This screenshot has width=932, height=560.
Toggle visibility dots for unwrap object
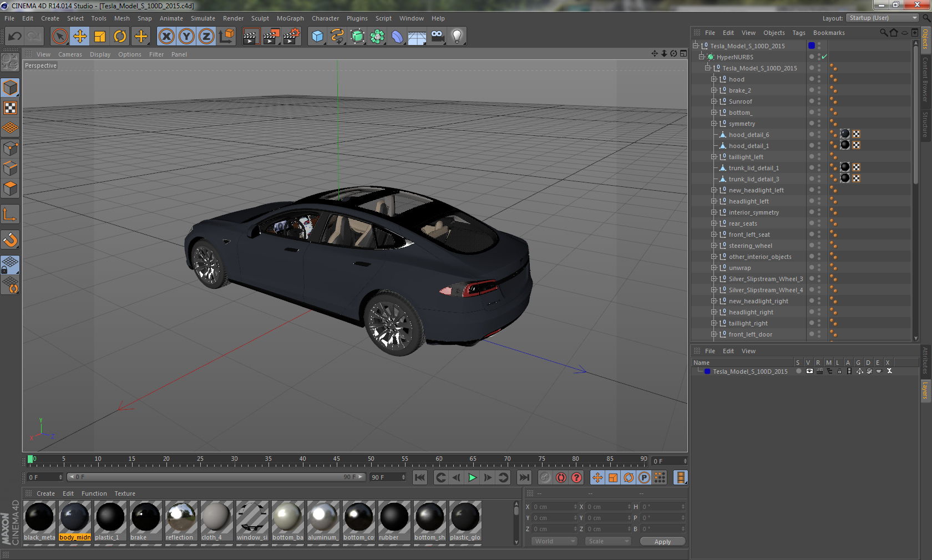point(819,268)
